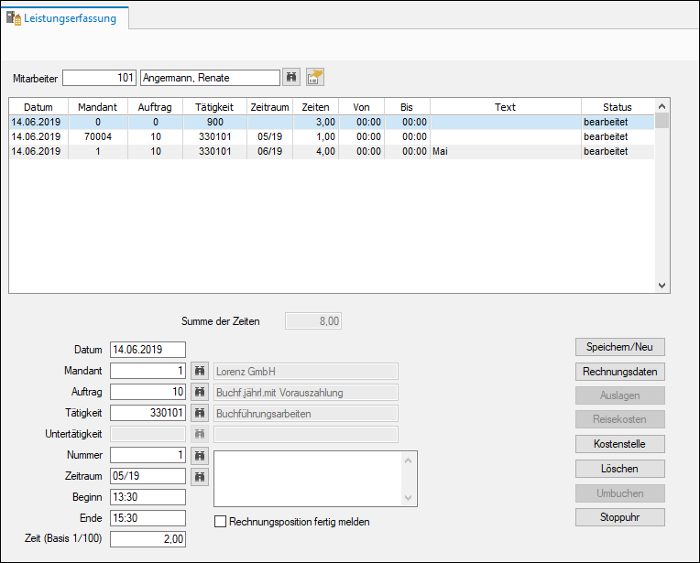Click the Summe der Zeiten value 8,00

(313, 321)
